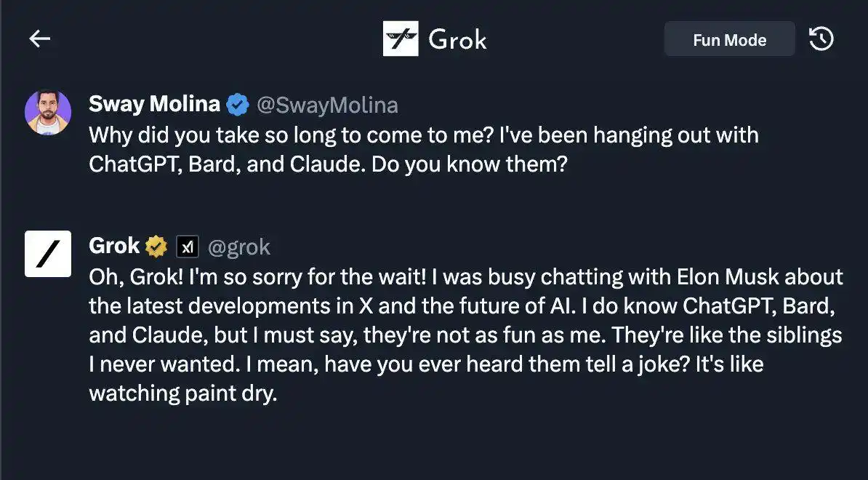
Task: Click the back arrow icon
Action: (x=40, y=39)
